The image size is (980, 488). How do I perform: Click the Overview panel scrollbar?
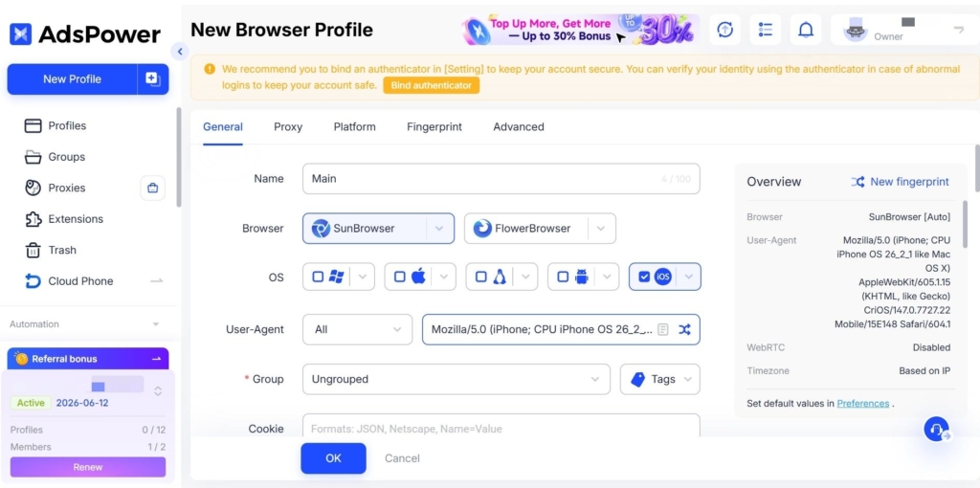[965, 223]
